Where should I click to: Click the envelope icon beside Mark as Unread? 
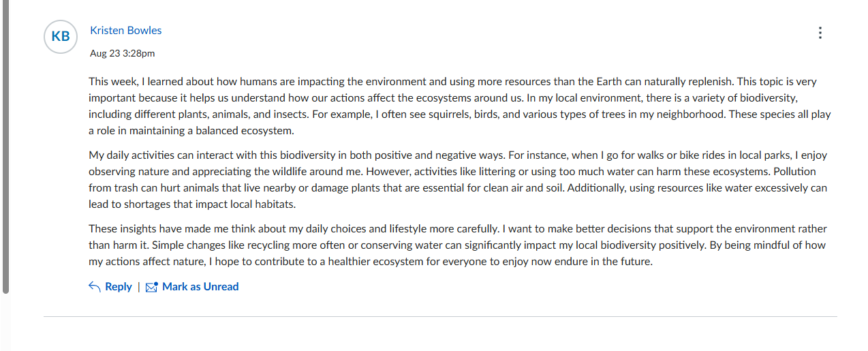152,287
